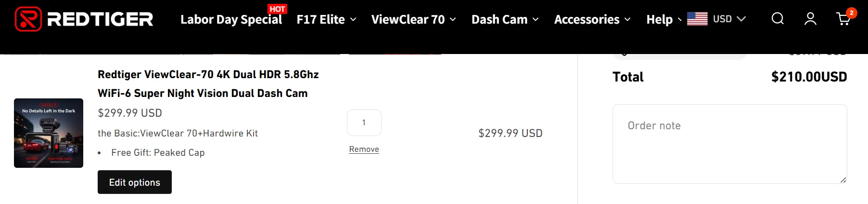The width and height of the screenshot is (868, 204).
Task: Click the Edit options button
Action: pyautogui.click(x=135, y=182)
